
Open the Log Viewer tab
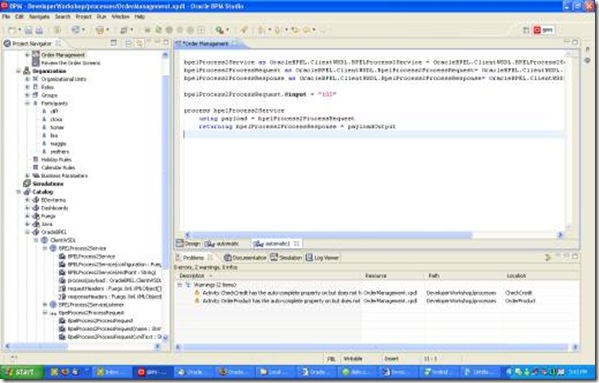[322, 258]
